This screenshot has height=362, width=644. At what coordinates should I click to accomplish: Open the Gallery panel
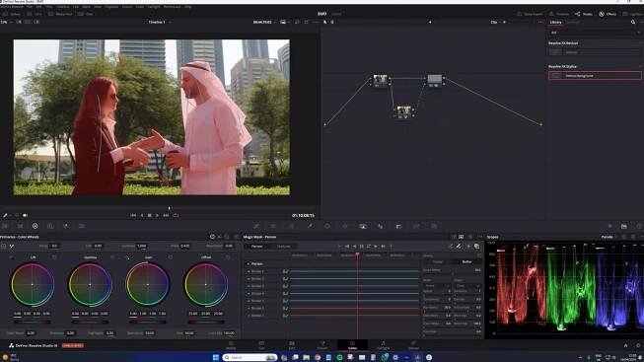11,14
